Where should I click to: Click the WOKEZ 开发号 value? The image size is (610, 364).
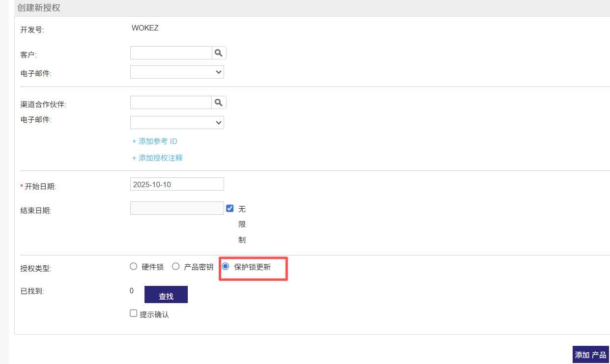tap(145, 28)
